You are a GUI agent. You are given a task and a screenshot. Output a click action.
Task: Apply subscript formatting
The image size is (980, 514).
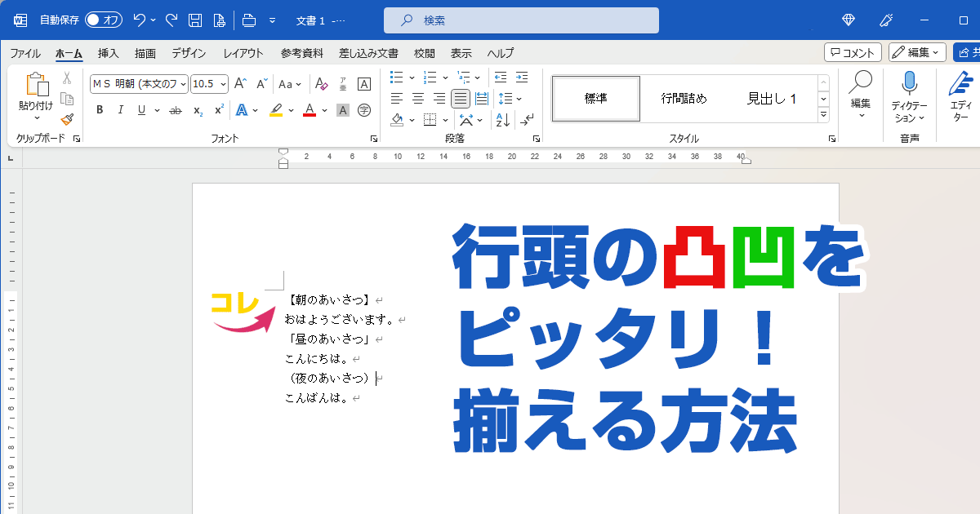click(197, 109)
